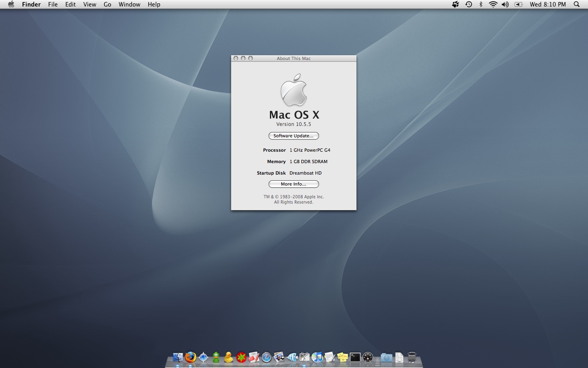Open the Camino compass browser icon
The image size is (588, 368).
pyautogui.click(x=203, y=357)
